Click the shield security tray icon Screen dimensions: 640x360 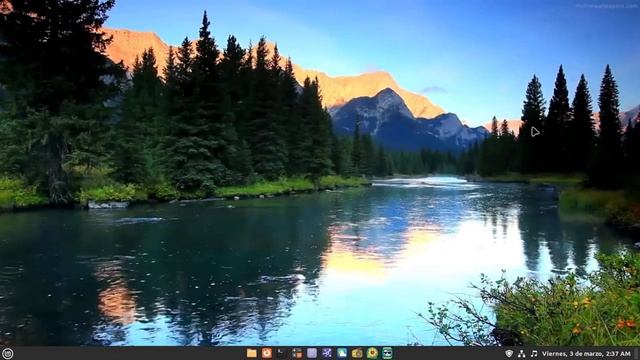click(x=509, y=353)
